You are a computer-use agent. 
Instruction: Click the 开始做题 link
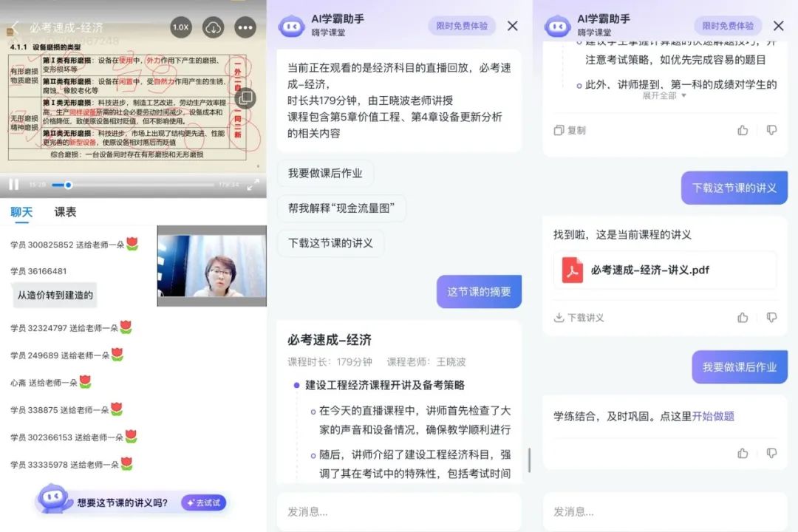point(713,416)
